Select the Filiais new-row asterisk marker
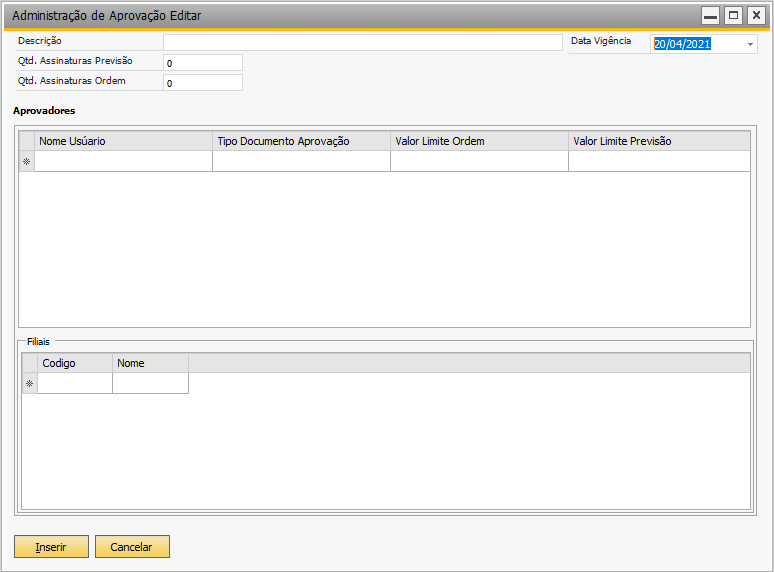The width and height of the screenshot is (774, 572). 30,383
